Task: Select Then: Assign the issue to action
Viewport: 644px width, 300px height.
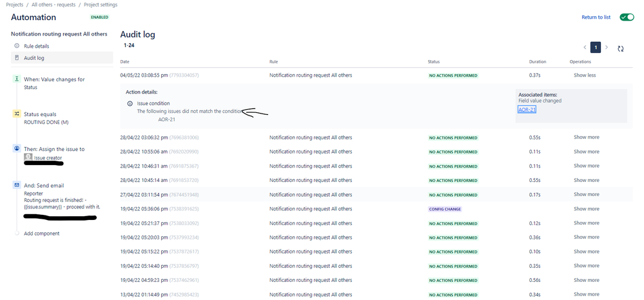Action: [x=54, y=149]
